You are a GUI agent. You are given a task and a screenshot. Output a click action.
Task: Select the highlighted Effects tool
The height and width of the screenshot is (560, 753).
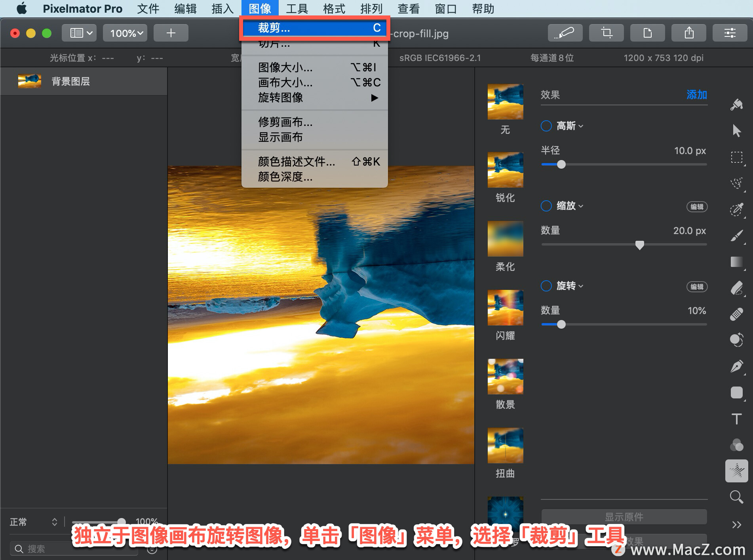tap(736, 471)
